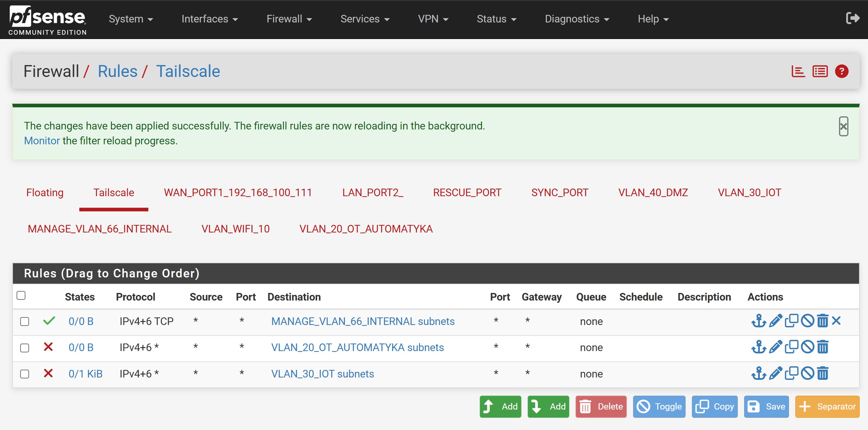Open related log entries list icon
This screenshot has width=868, height=430.
(820, 71)
